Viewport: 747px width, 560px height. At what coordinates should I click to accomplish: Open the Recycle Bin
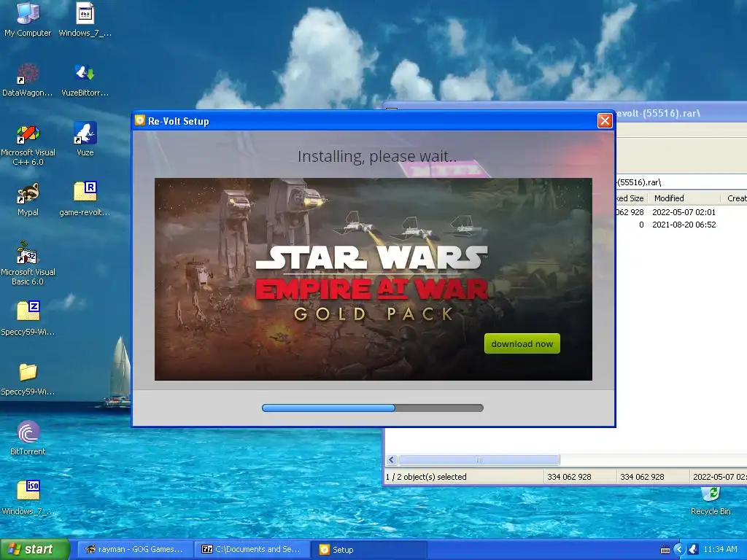(x=711, y=501)
